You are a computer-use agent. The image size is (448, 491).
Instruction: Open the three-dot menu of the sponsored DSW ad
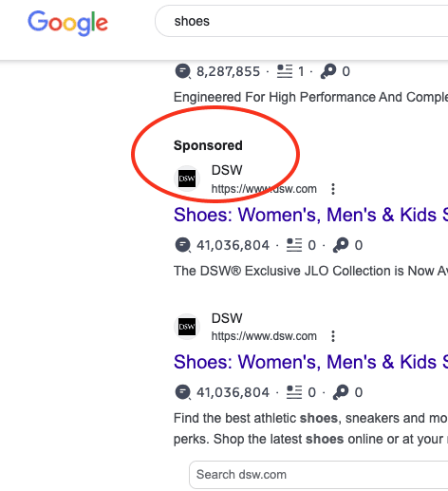tap(333, 189)
